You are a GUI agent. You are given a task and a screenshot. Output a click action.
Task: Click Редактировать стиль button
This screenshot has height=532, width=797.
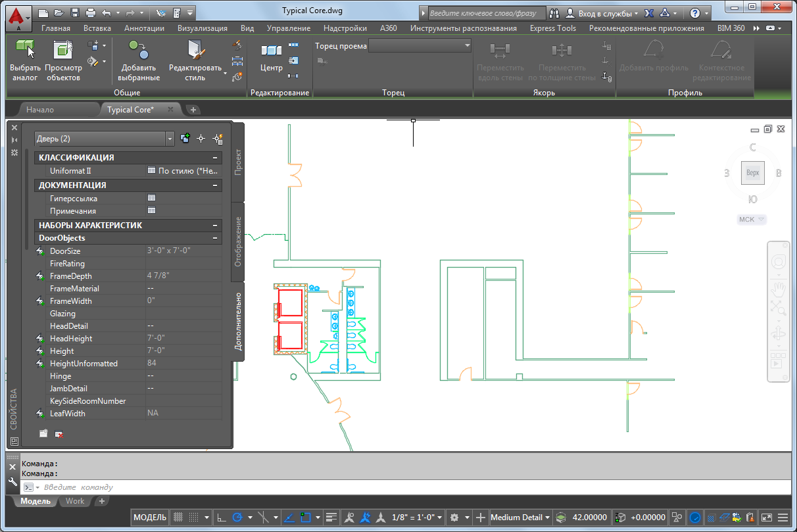196,59
